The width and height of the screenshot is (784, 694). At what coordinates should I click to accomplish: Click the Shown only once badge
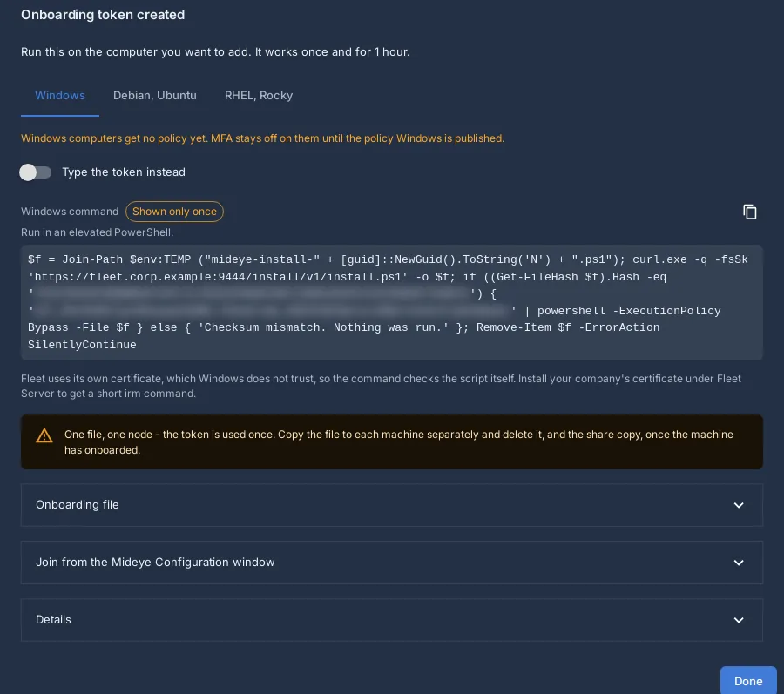pyautogui.click(x=174, y=212)
